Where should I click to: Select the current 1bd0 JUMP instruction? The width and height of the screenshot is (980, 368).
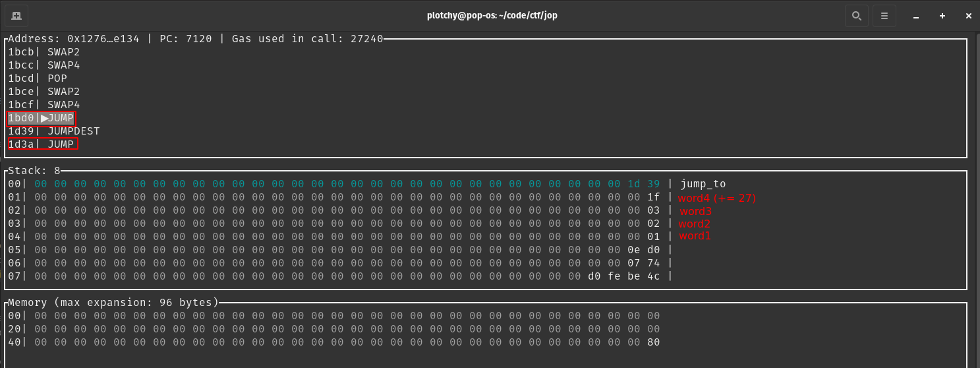click(x=41, y=118)
